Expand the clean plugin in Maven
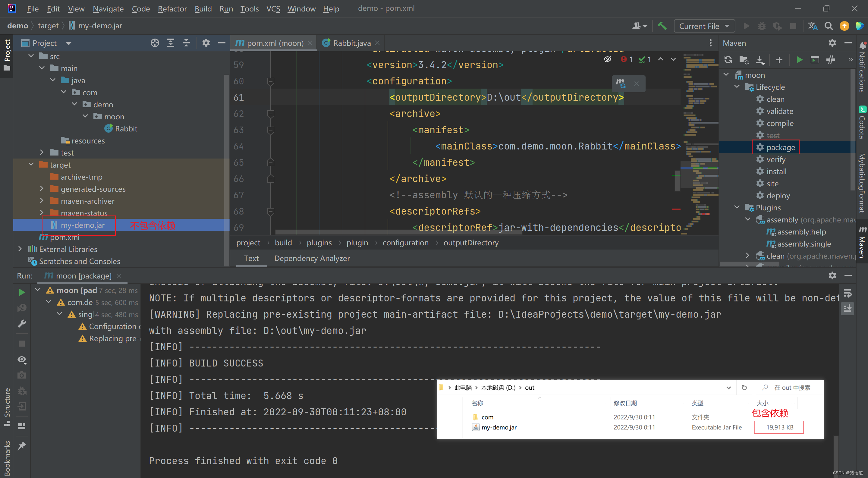Image resolution: width=868 pixels, height=478 pixels. 748,256
